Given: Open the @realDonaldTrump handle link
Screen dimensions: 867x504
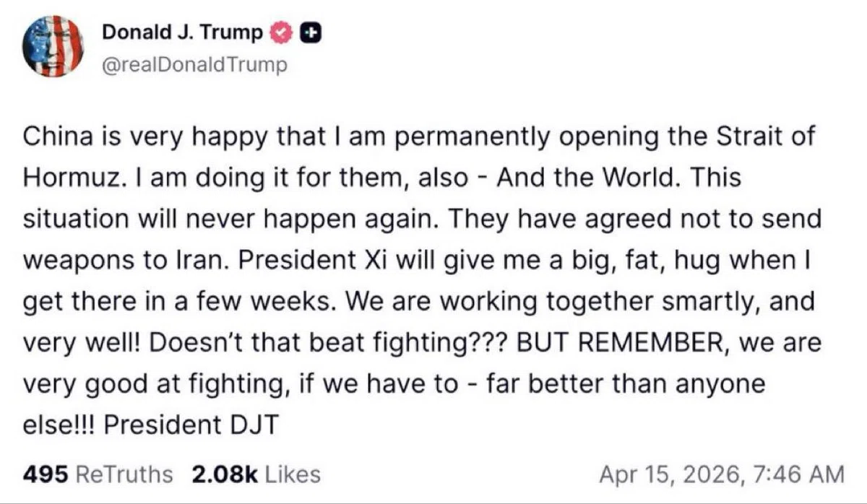Looking at the screenshot, I should 194,65.
